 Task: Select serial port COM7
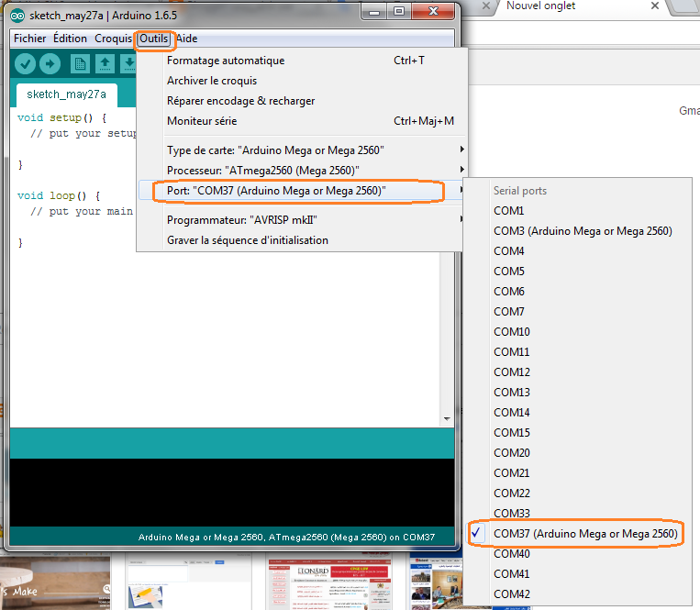click(x=578, y=312)
